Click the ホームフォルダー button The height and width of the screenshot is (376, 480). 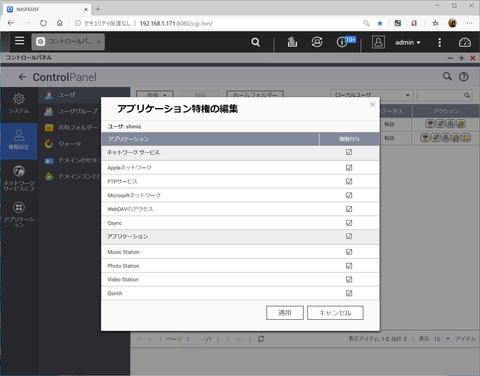click(255, 95)
